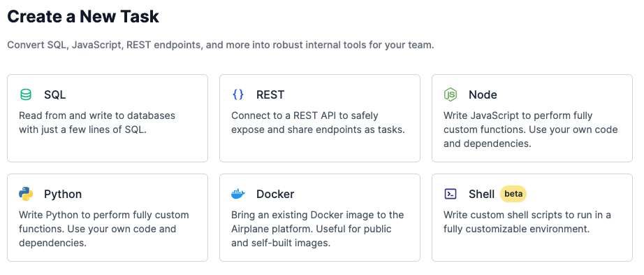The height and width of the screenshot is (275, 644).
Task: Click the Create a New Task heading
Action: tap(83, 17)
